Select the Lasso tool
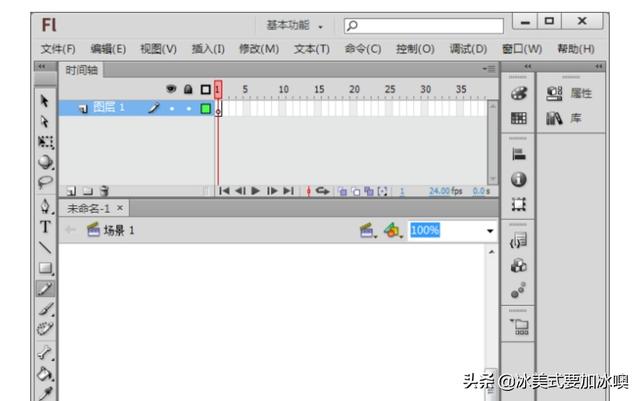640x401 pixels. point(46,183)
